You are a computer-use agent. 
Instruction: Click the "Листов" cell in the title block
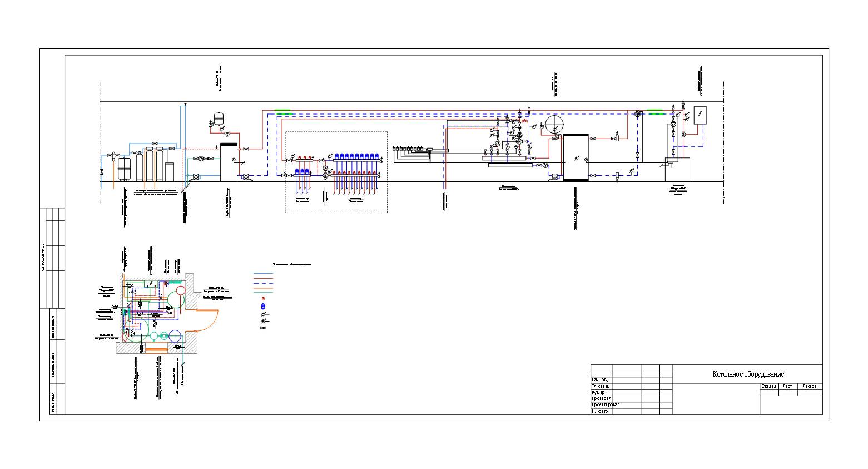[810, 386]
